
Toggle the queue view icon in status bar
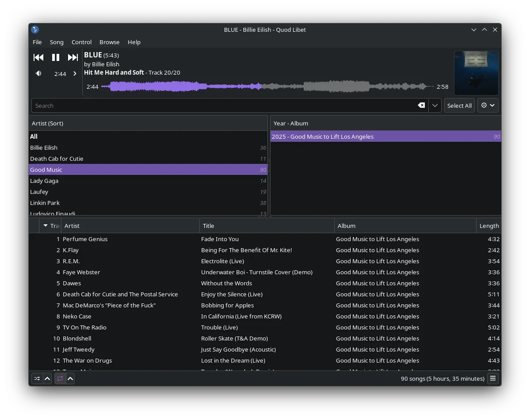coord(493,379)
